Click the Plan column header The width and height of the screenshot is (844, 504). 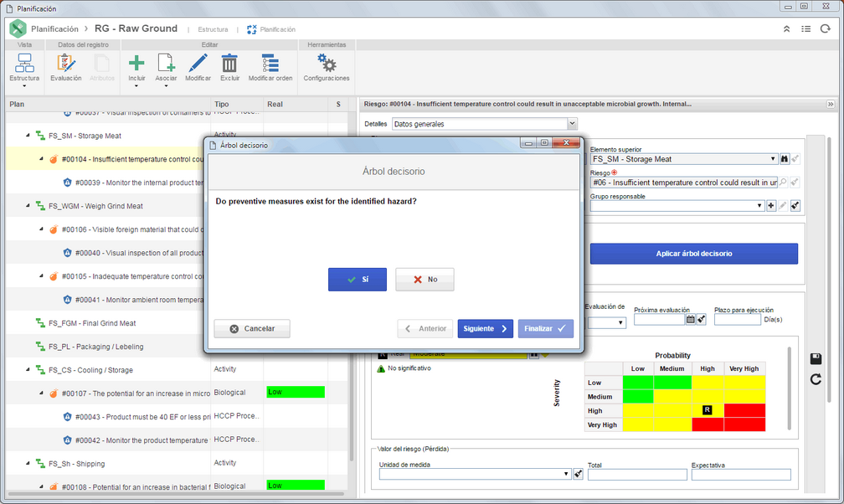108,104
